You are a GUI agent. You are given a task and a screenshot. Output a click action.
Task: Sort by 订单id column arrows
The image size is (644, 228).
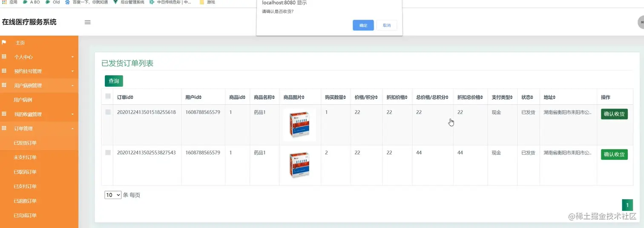[x=132, y=97]
